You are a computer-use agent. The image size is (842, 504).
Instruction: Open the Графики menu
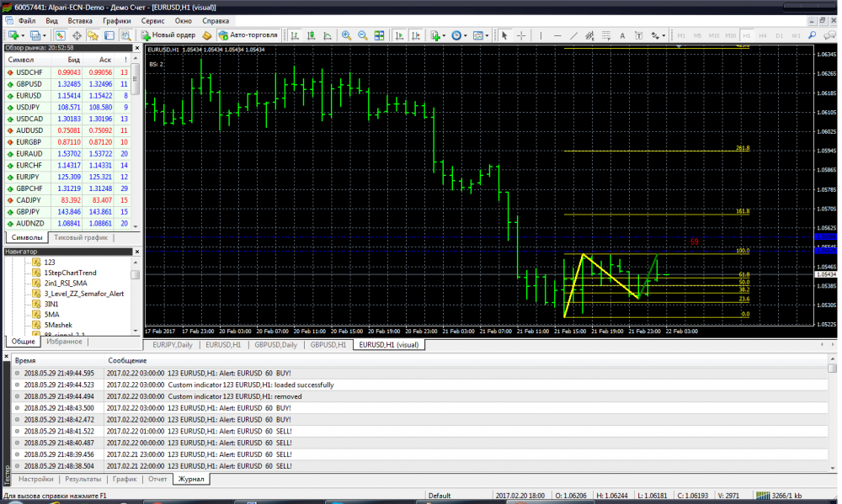coord(117,21)
